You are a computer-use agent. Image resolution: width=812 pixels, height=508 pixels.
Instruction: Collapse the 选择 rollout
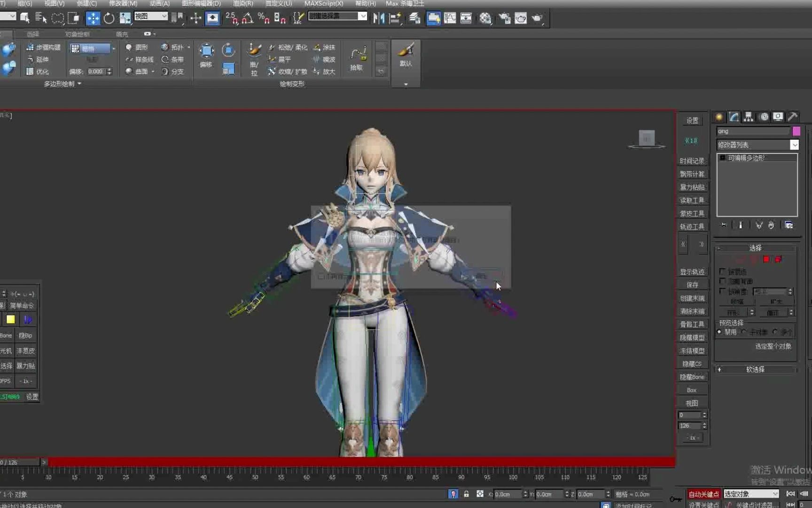click(x=756, y=248)
